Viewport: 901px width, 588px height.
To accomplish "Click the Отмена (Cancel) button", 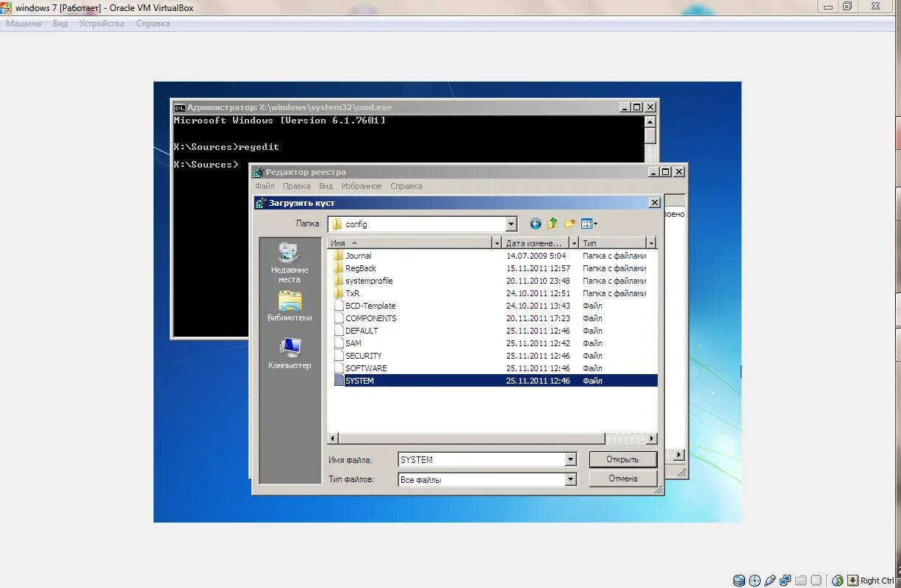I will 623,478.
